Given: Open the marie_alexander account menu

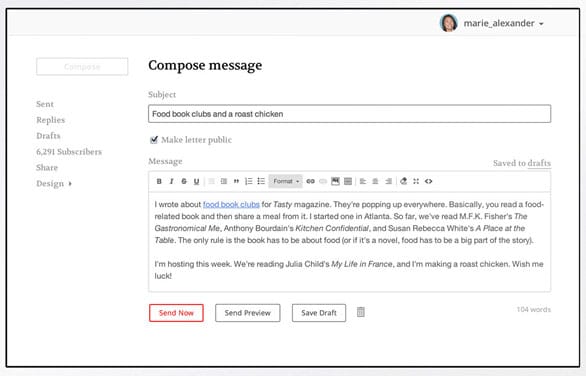Looking at the screenshot, I should point(503,23).
